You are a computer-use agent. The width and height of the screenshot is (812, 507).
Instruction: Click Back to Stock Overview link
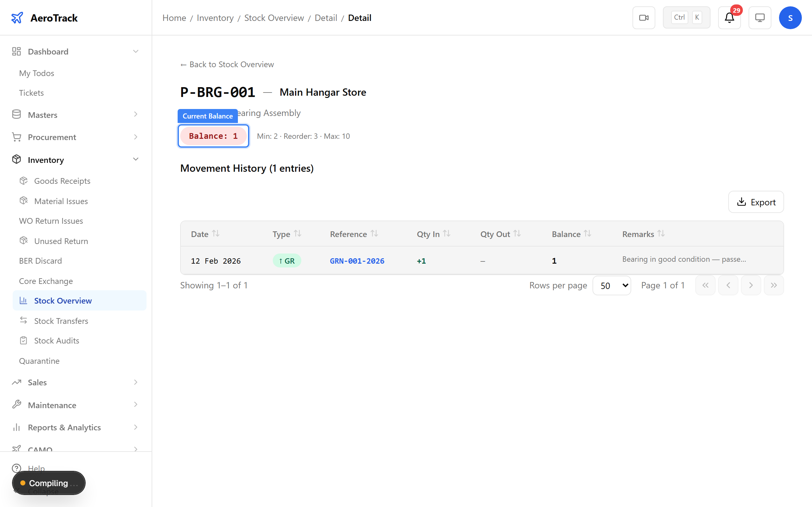227,64
